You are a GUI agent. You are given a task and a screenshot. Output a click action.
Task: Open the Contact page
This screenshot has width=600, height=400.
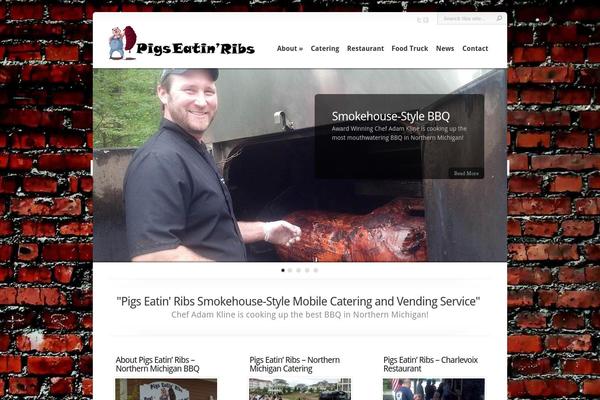(x=475, y=49)
